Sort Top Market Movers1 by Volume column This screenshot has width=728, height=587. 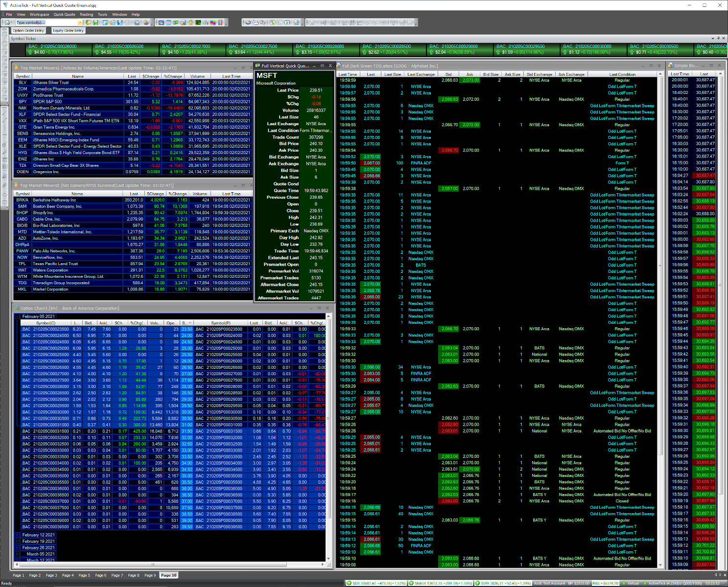(x=197, y=76)
